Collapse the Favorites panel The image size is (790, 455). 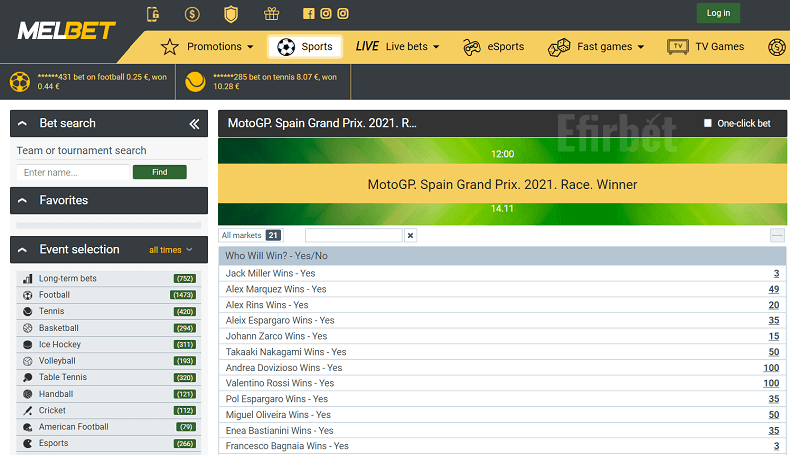tap(22, 201)
